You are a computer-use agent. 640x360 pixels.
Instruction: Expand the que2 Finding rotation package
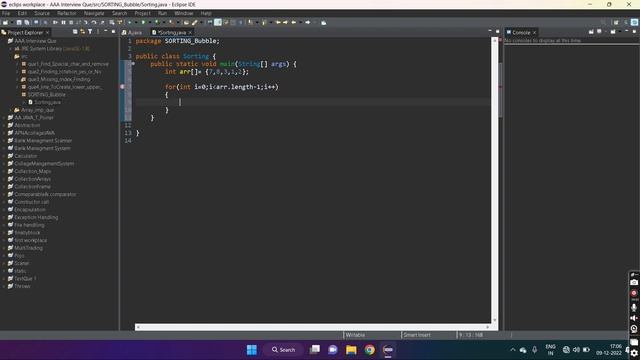point(18,72)
